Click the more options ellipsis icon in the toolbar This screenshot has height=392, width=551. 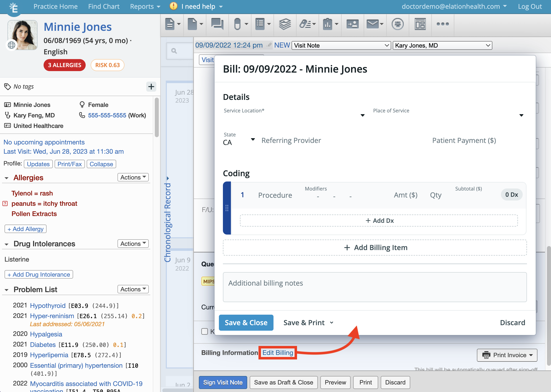tap(442, 24)
